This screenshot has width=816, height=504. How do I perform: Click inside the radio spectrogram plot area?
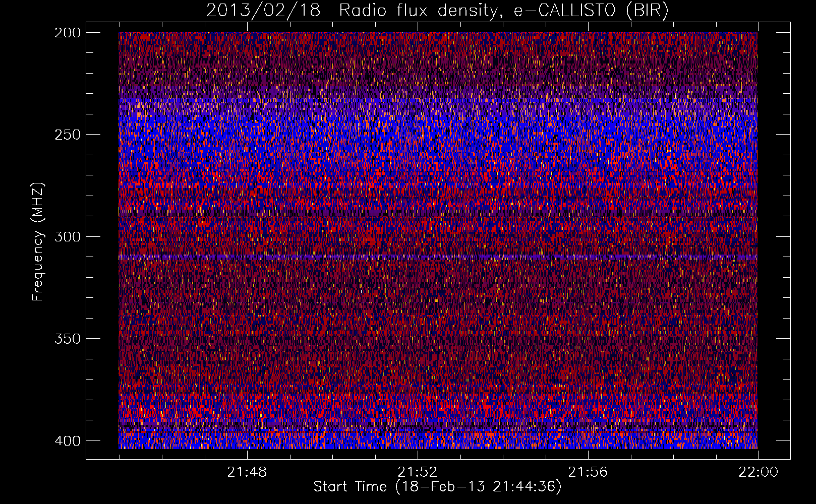pyautogui.click(x=438, y=240)
